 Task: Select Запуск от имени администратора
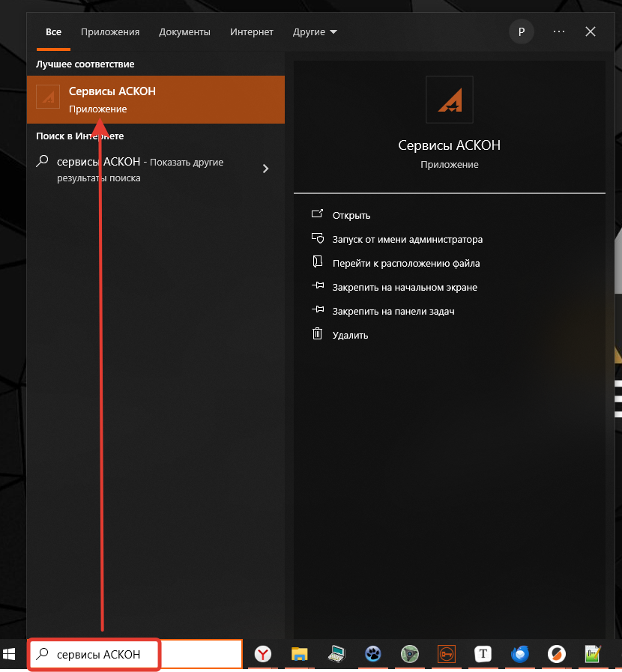pos(407,240)
